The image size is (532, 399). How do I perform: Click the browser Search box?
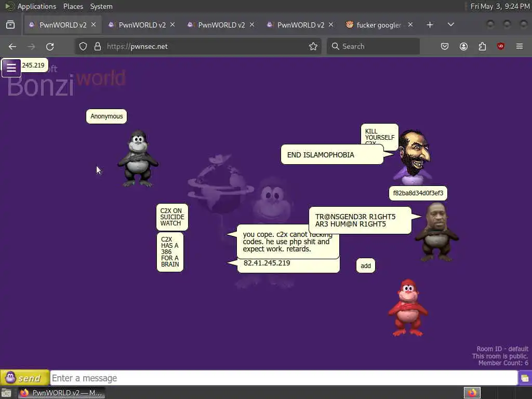pos(373,46)
